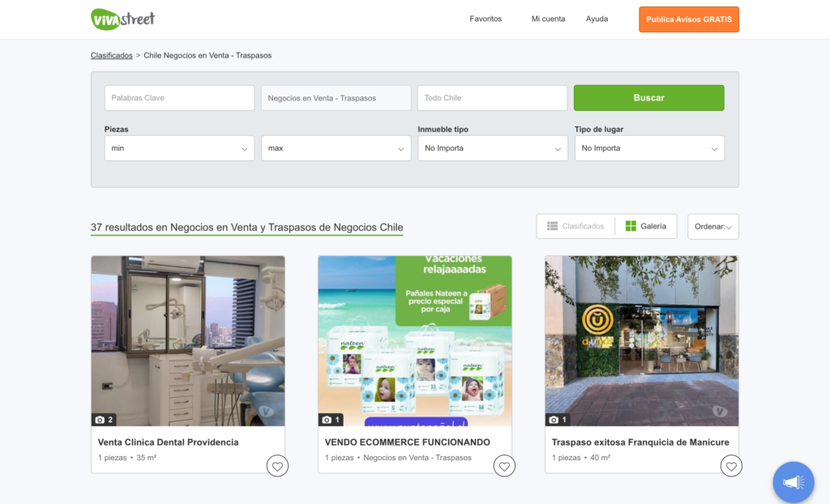Go to Mi cuenta in the header
Image resolution: width=830 pixels, height=504 pixels.
pyautogui.click(x=548, y=19)
